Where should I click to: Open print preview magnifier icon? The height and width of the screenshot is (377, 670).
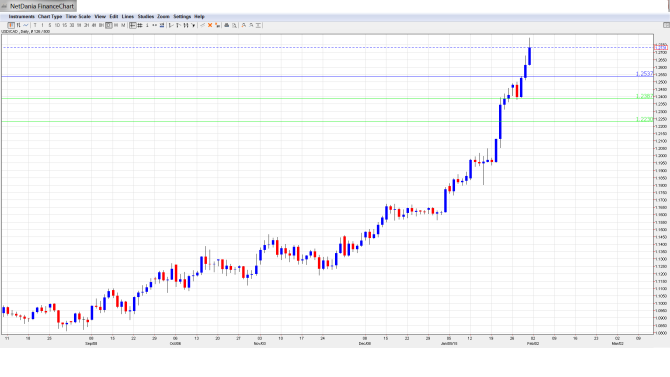pos(234,25)
